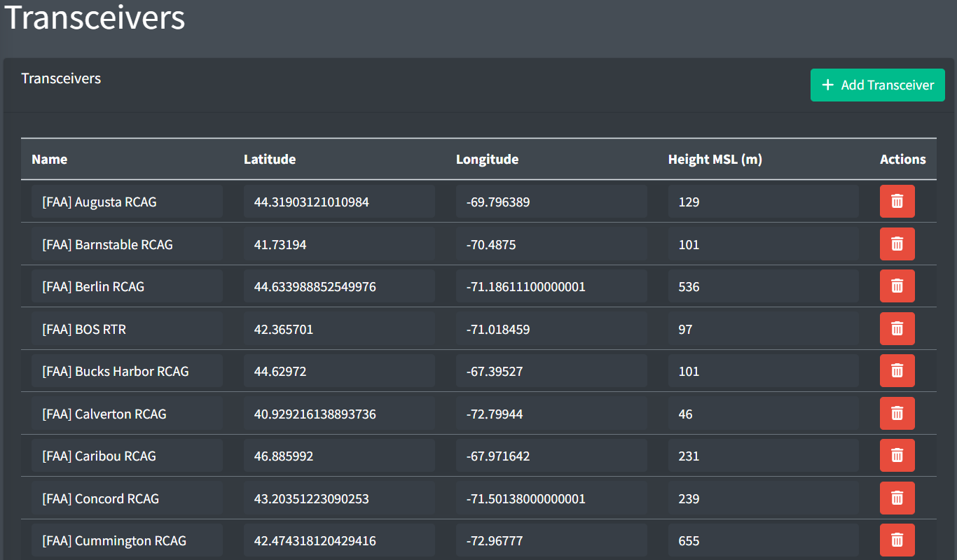The image size is (957, 560).
Task: Delete the Caribou RCAG transceiver
Action: pyautogui.click(x=897, y=456)
